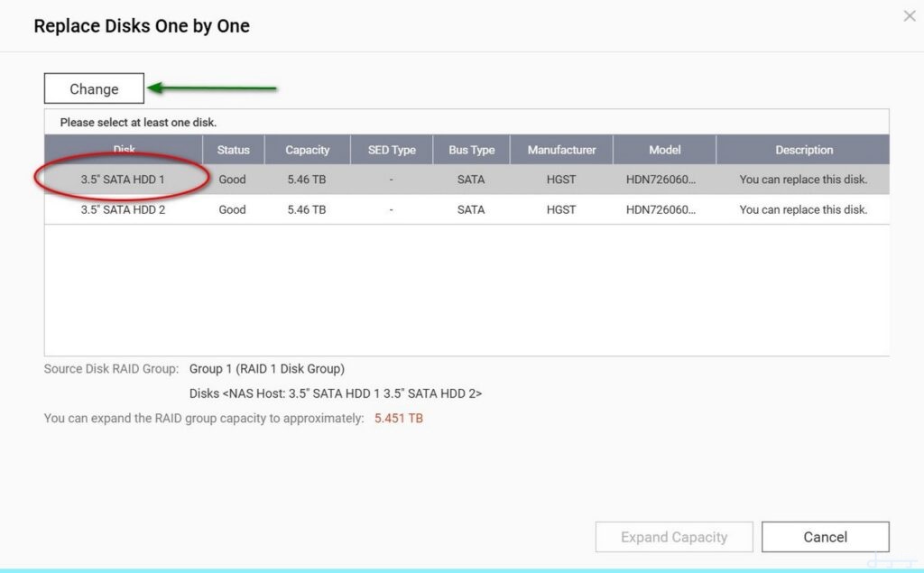Click the Good status of HDD 2

click(232, 209)
